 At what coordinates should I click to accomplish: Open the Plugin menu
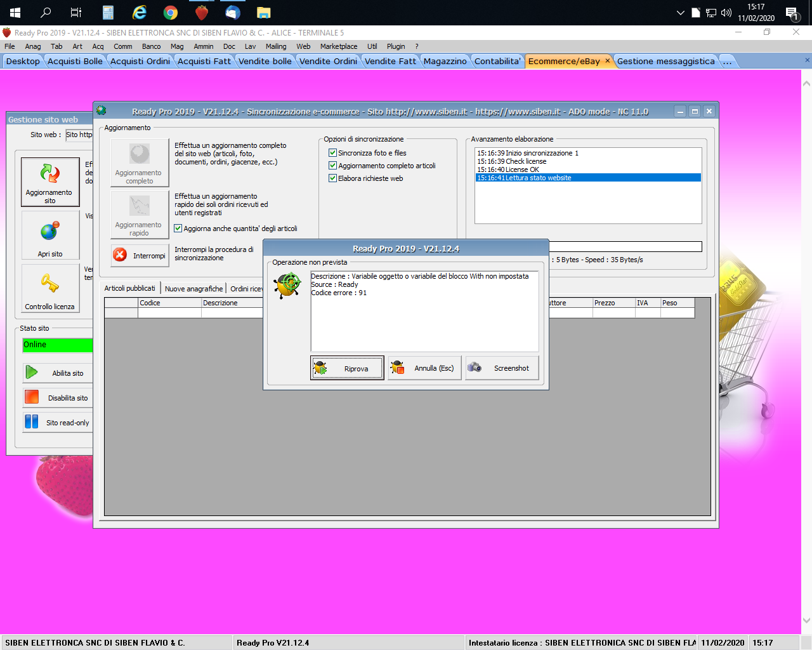click(x=396, y=46)
